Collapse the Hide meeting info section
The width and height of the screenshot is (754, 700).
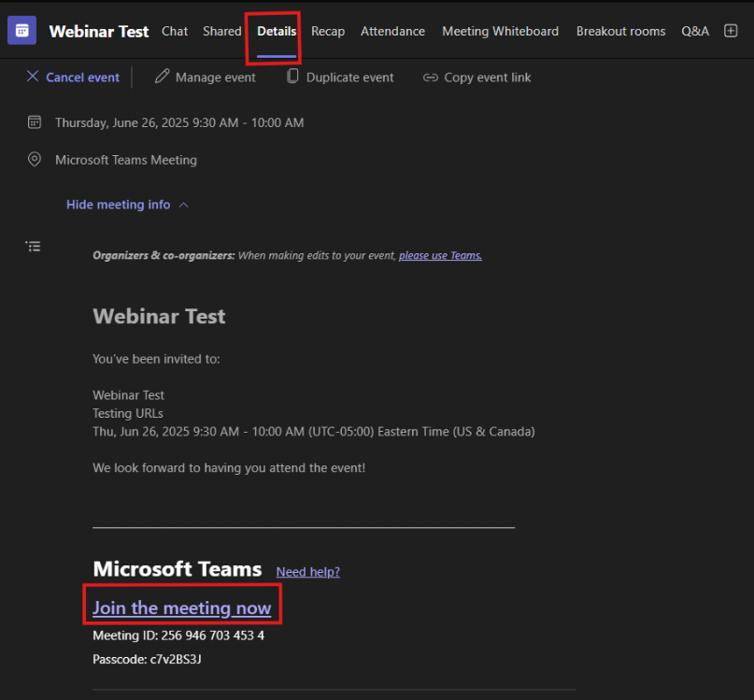(x=118, y=205)
